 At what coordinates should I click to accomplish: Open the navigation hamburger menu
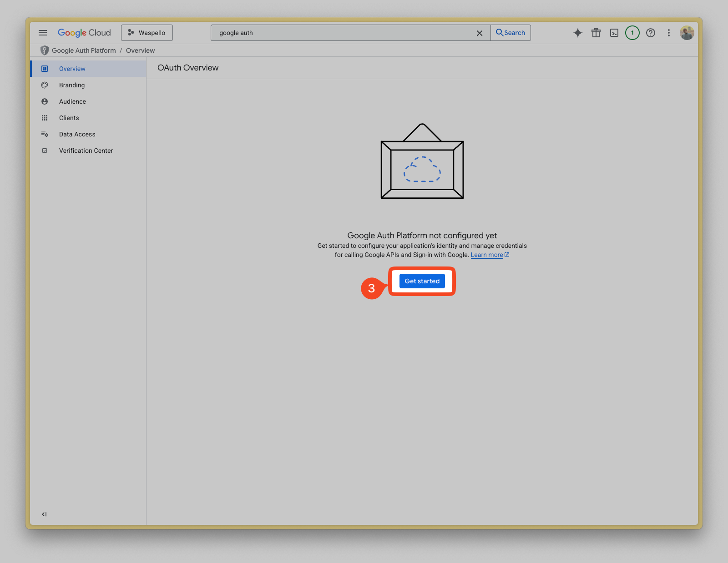(x=43, y=32)
